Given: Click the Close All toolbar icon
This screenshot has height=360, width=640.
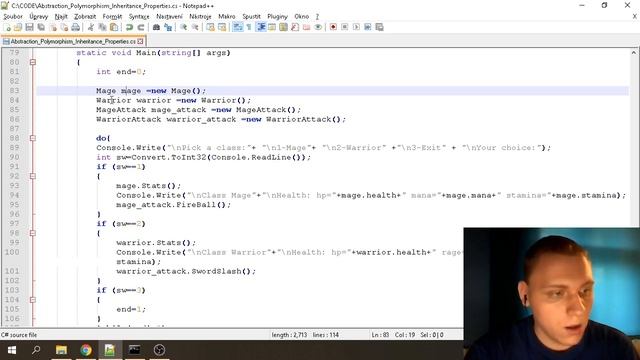Looking at the screenshot, I should pos(64,27).
